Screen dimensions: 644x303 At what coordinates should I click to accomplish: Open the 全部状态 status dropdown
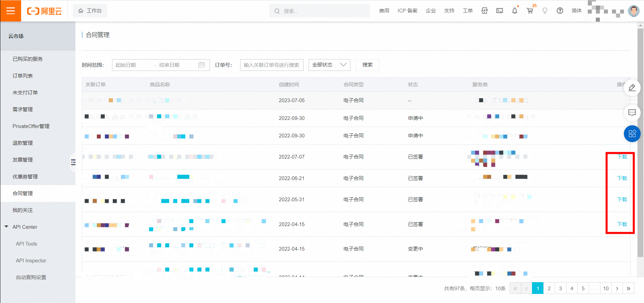(x=329, y=65)
